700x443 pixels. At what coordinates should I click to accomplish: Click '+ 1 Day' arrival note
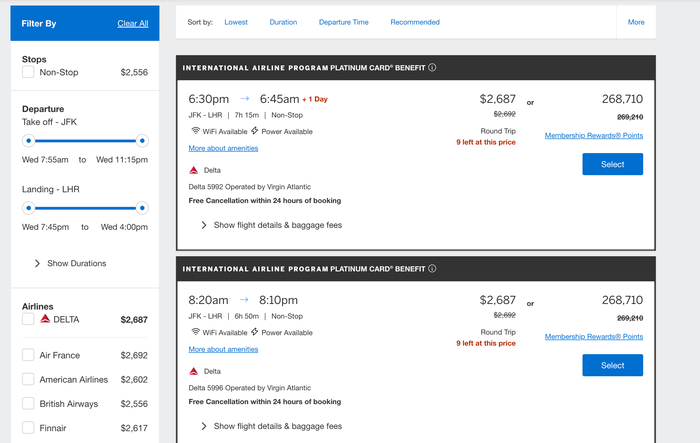pyautogui.click(x=315, y=99)
